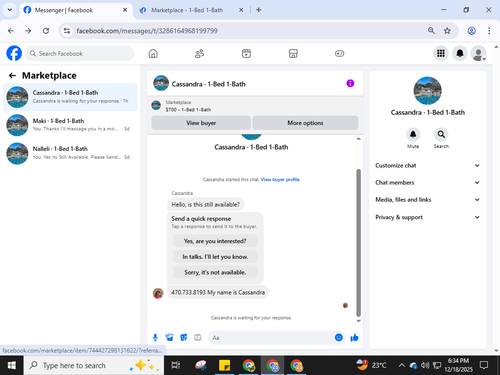Open Task View on the taskbar

coord(175,366)
